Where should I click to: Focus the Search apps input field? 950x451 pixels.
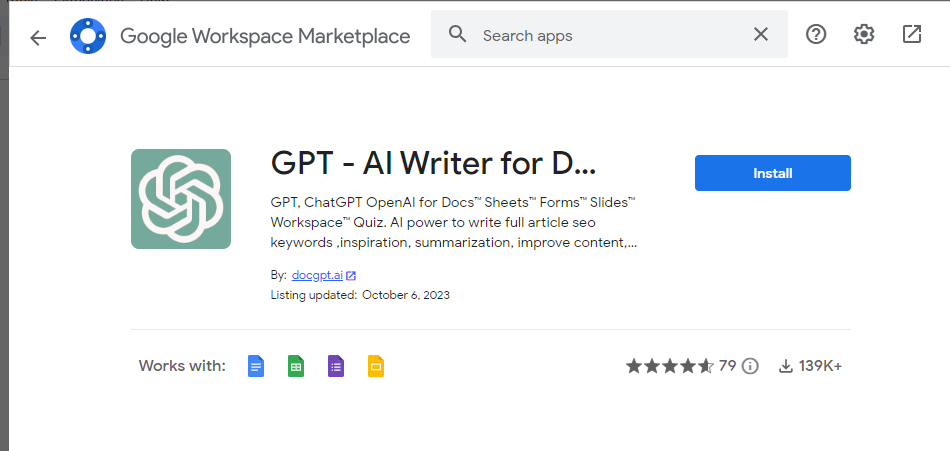click(x=609, y=35)
